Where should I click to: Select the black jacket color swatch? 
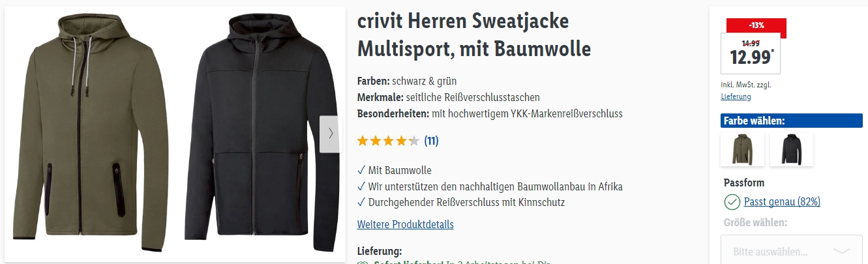coord(792,149)
